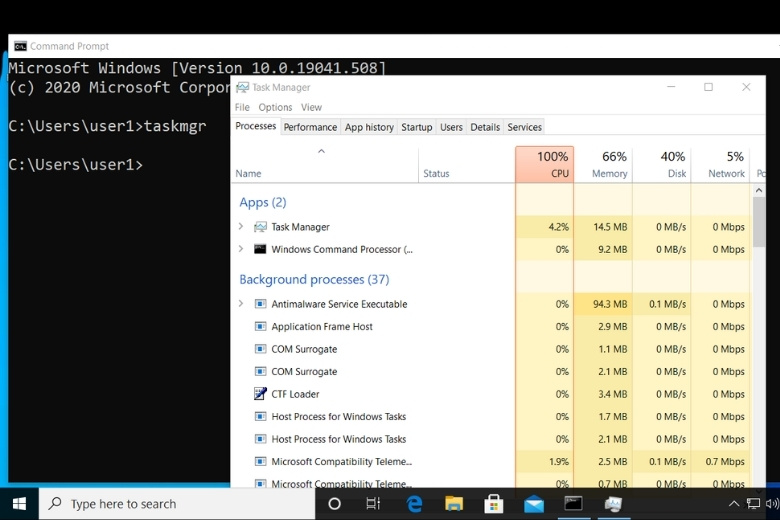This screenshot has height=520, width=780.
Task: Sort processes by Disk column
Action: pyautogui.click(x=662, y=164)
